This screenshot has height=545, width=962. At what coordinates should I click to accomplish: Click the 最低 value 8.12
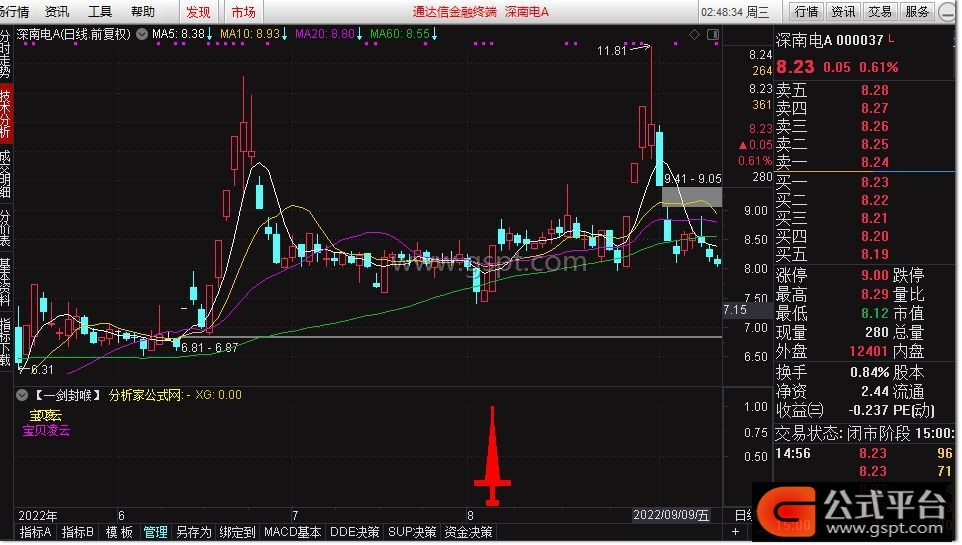click(874, 314)
